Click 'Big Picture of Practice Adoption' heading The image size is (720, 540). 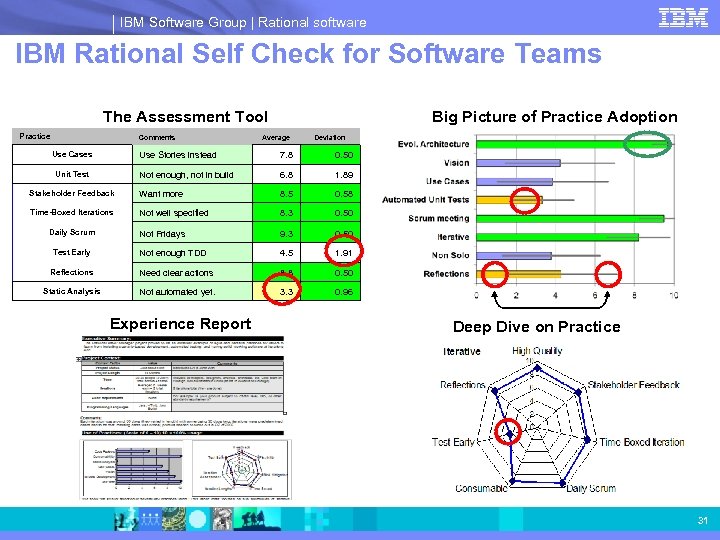(554, 117)
